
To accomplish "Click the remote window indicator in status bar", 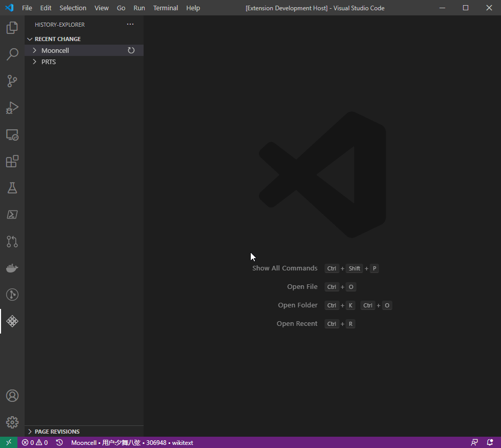I will (9, 442).
